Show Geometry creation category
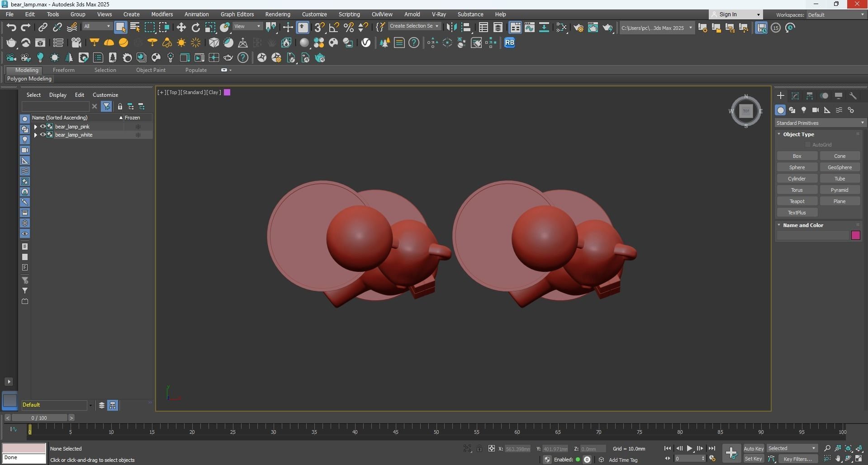The width and height of the screenshot is (868, 465). (780, 110)
